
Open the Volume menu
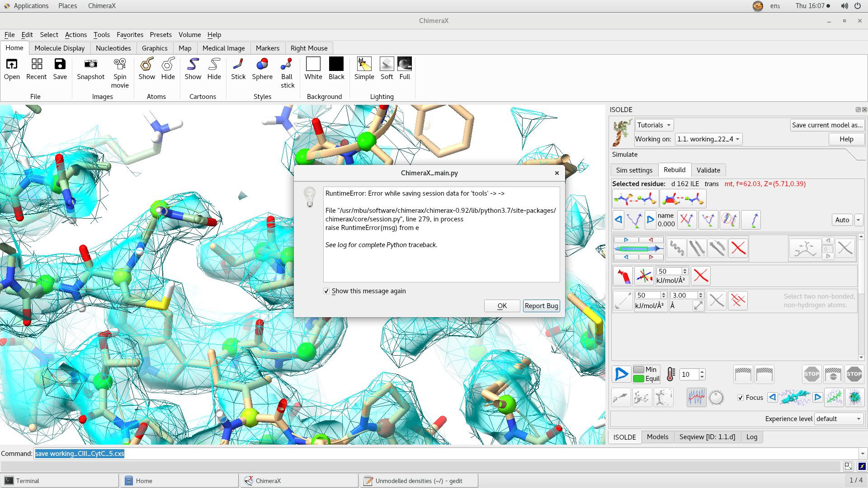click(x=189, y=35)
